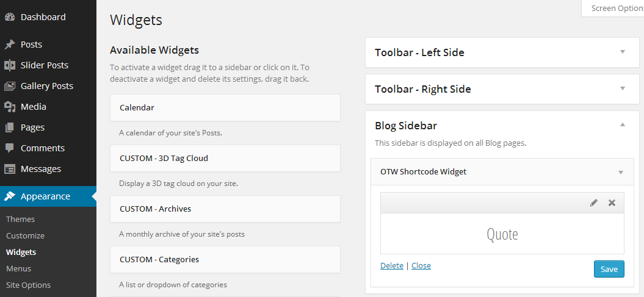Viewport: 644px width, 297px height.
Task: Click the Slider Posts icon
Action: (x=9, y=65)
